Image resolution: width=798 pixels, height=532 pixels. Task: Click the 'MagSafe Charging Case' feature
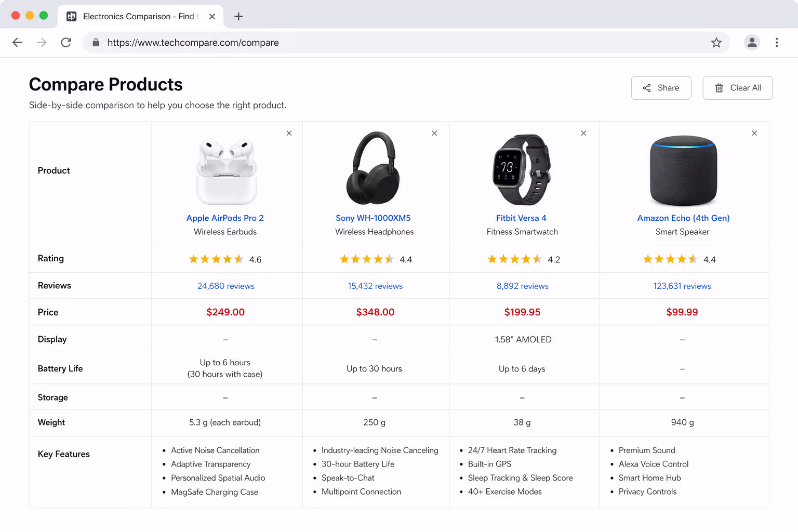[x=215, y=492]
